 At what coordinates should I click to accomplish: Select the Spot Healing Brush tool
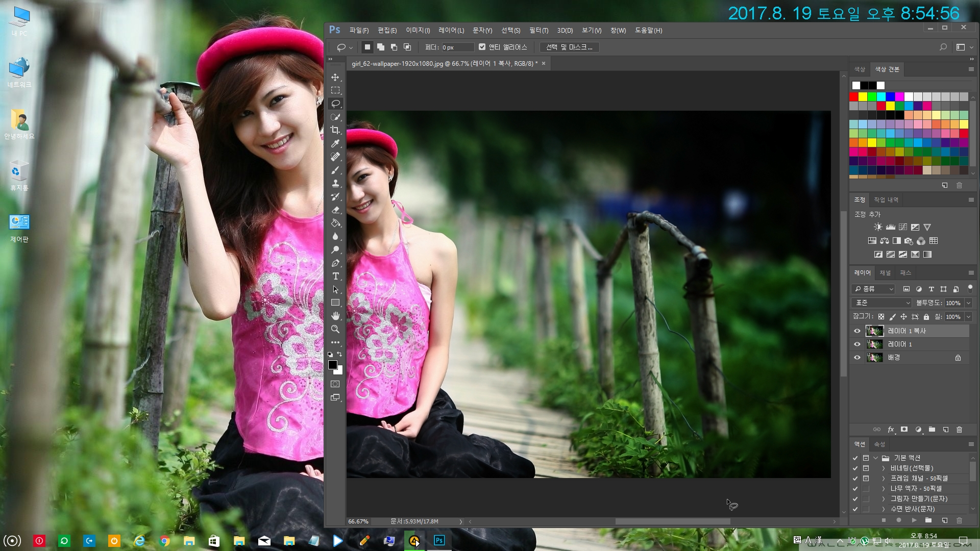[x=335, y=157]
